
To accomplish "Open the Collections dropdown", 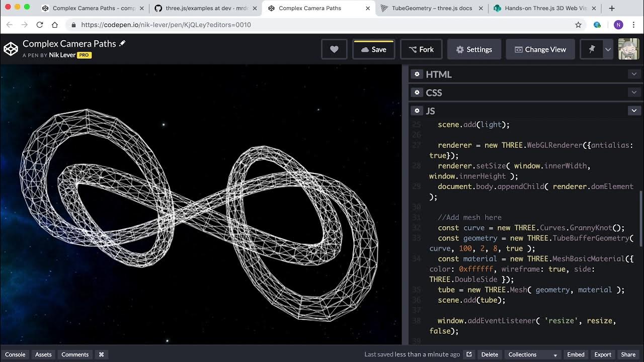I will pos(532,354).
